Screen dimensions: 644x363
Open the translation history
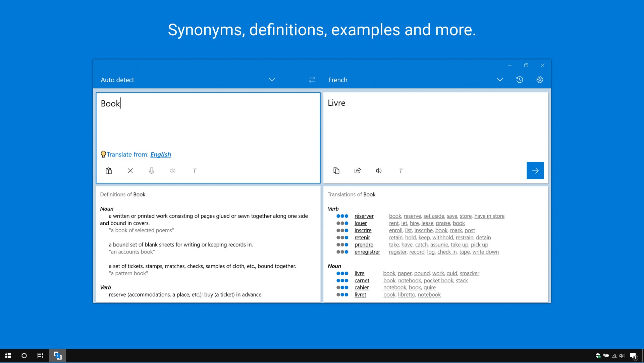tap(519, 80)
